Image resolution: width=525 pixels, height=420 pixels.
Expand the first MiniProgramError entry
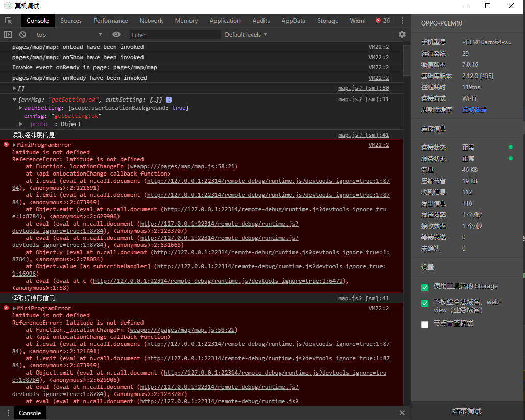[14, 145]
